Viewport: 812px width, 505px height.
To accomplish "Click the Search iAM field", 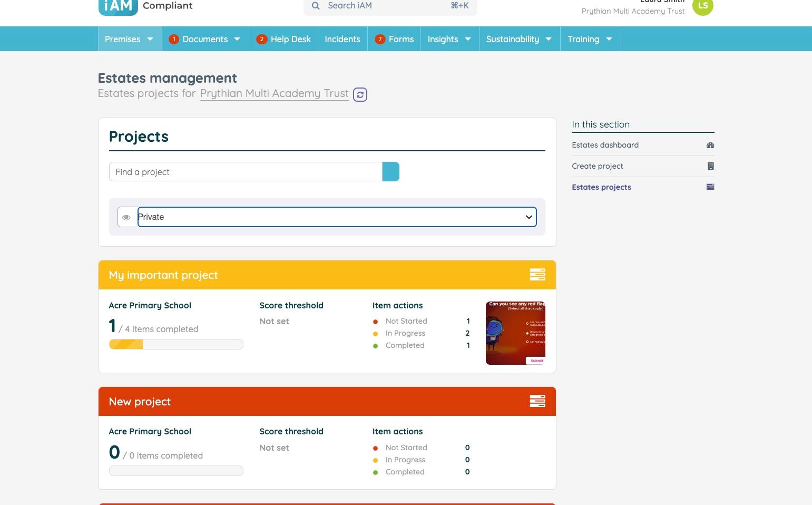I will point(390,6).
